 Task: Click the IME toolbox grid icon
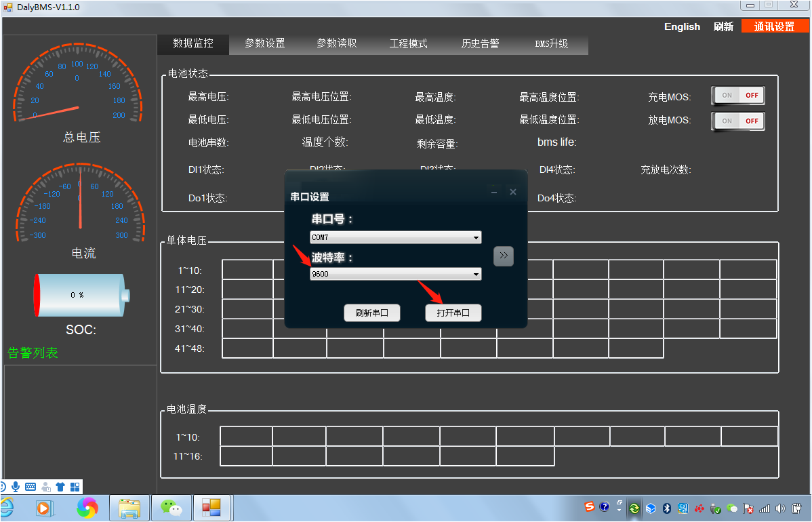(x=75, y=487)
